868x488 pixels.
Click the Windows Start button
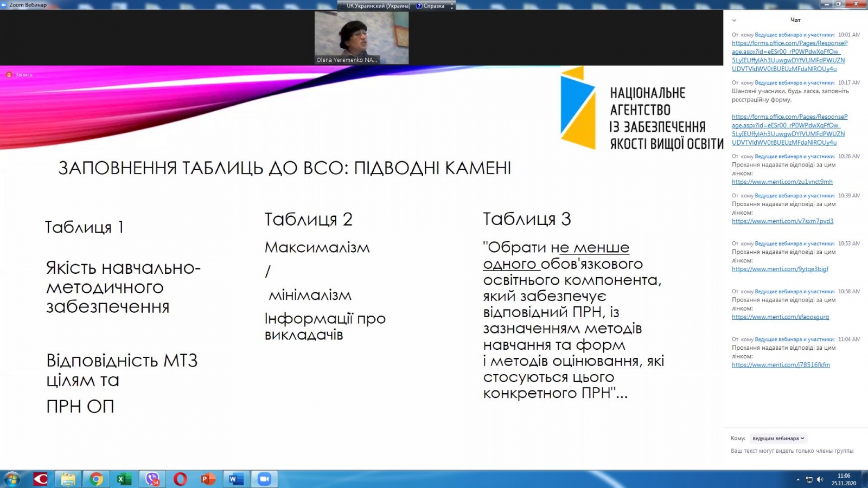point(12,479)
